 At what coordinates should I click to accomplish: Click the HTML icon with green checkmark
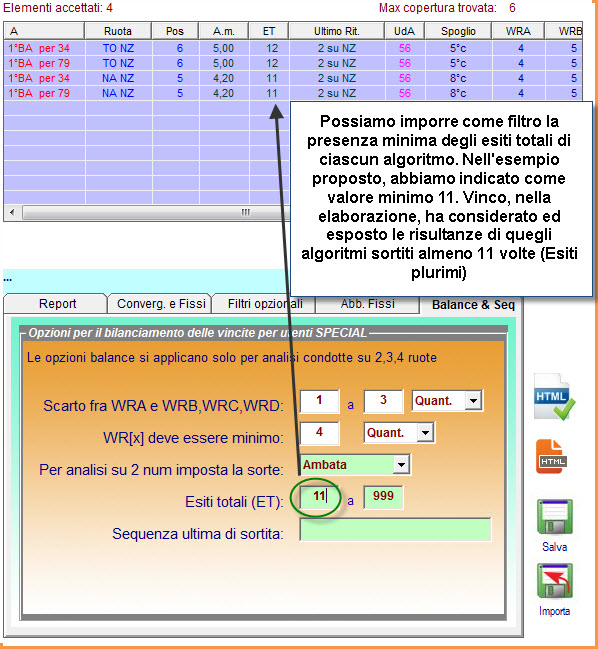coord(554,397)
